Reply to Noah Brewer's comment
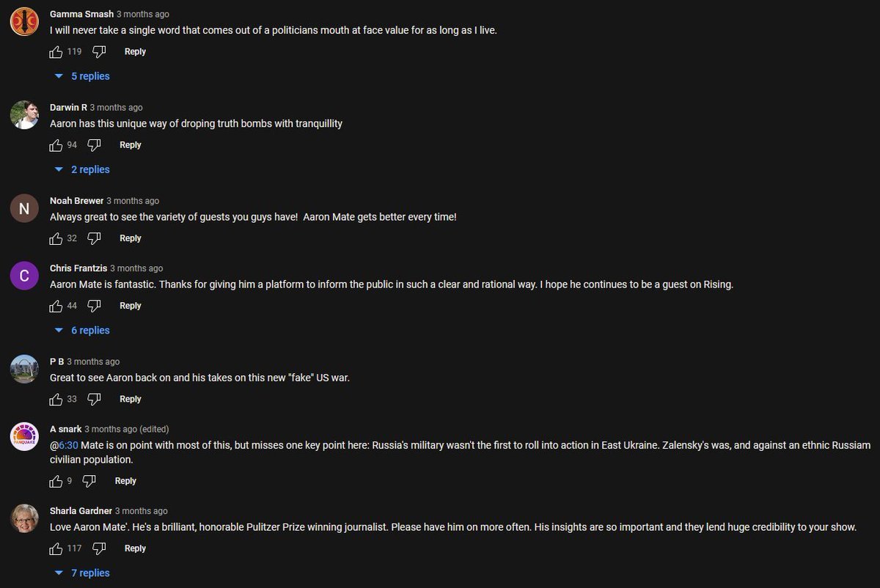880x588 pixels. tap(131, 238)
